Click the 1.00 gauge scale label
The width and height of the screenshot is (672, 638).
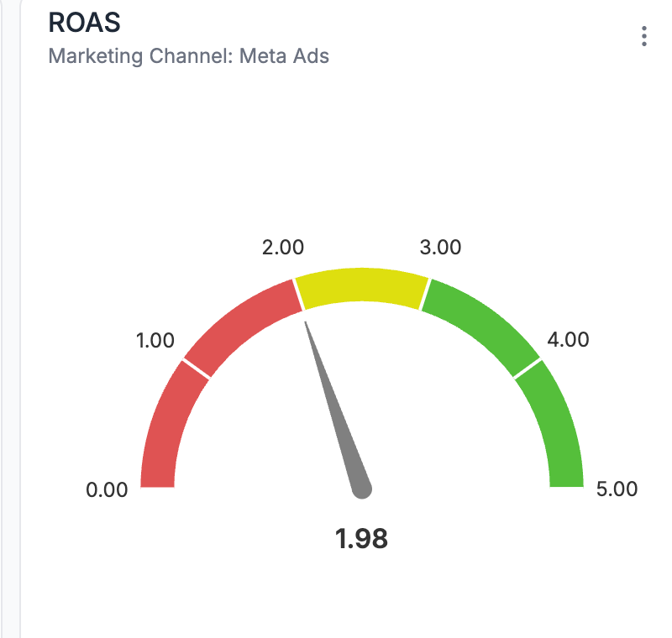click(x=155, y=341)
